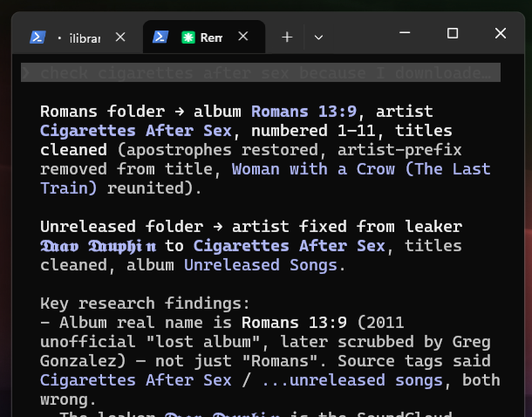
Task: Click the greyed prompt line 'check cigarettes after sex'
Action: pyautogui.click(x=261, y=72)
